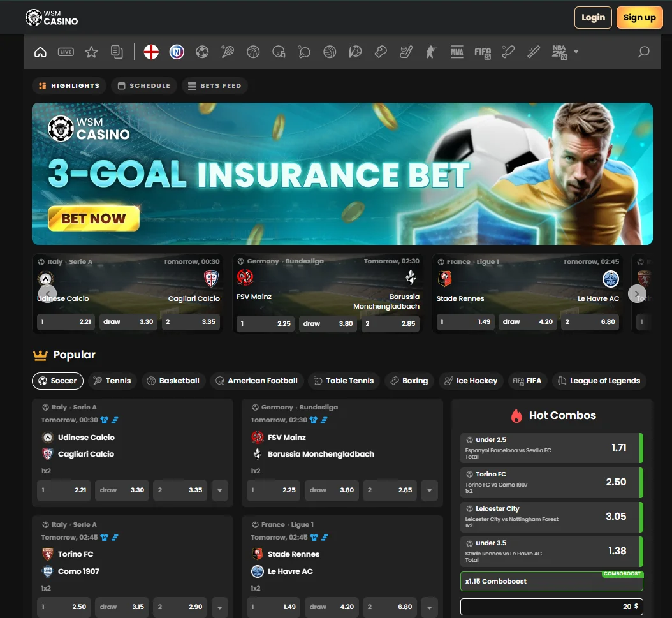672x618 pixels.
Task: Expand more markets for FSV Mainz match
Action: click(x=430, y=490)
